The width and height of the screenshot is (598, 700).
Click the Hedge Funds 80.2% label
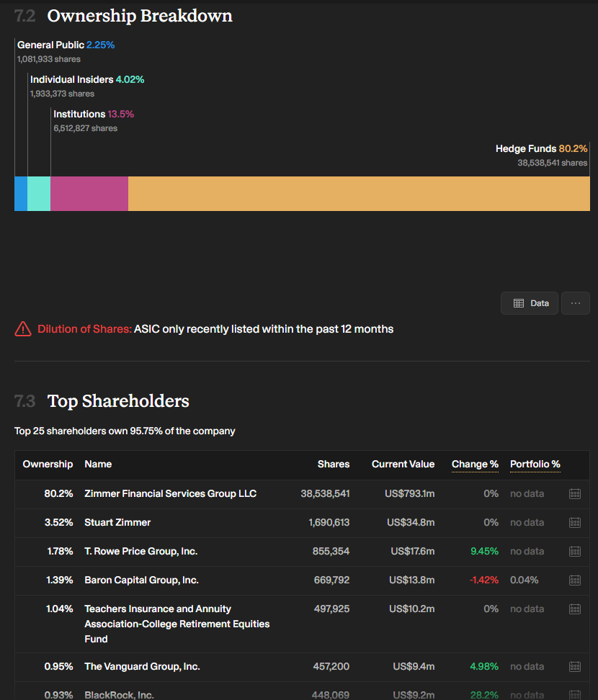click(541, 148)
